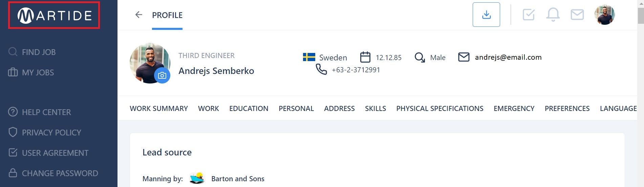Select Change Password in the sidebar
The height and width of the screenshot is (187, 644).
pos(53,173)
